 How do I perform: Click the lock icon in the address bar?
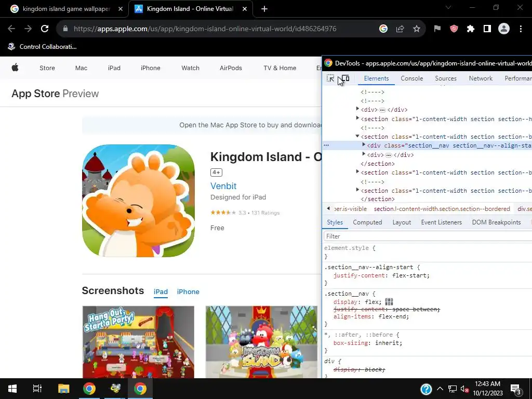tap(65, 29)
